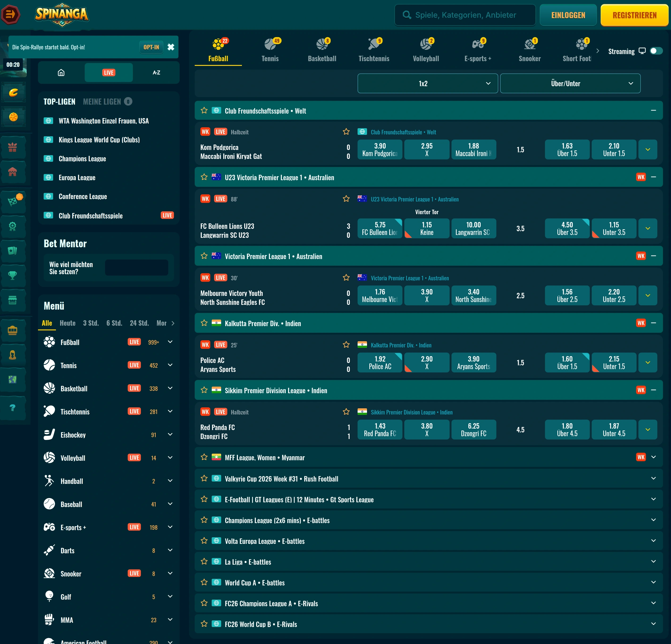This screenshot has width=671, height=644.
Task: Switch to the A-Z sidebar tab
Action: [x=156, y=73]
